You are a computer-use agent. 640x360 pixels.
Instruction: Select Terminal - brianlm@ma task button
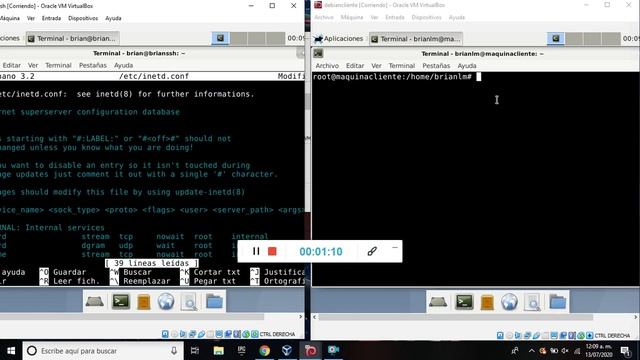[416, 39]
